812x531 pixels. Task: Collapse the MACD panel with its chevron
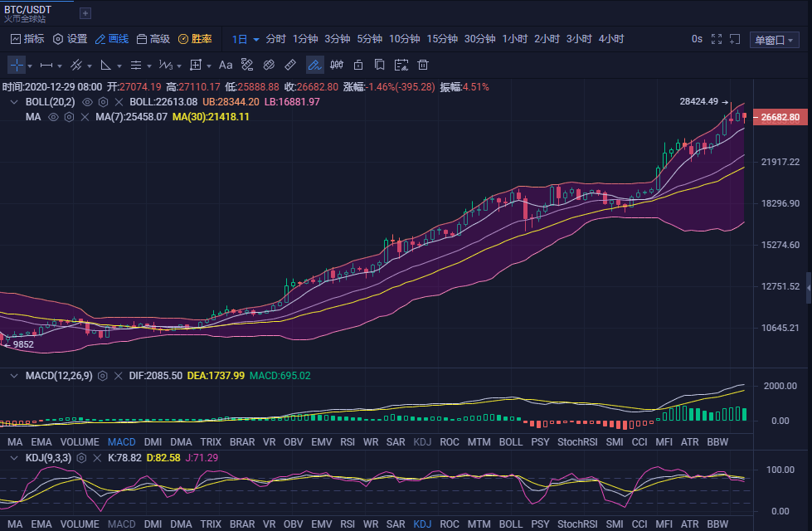[x=13, y=376]
